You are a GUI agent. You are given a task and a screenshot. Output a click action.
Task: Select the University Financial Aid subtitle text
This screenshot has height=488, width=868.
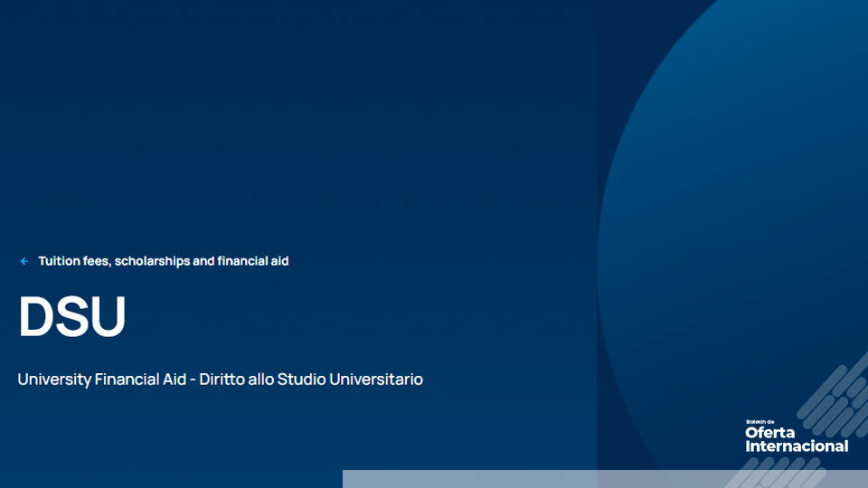click(220, 380)
